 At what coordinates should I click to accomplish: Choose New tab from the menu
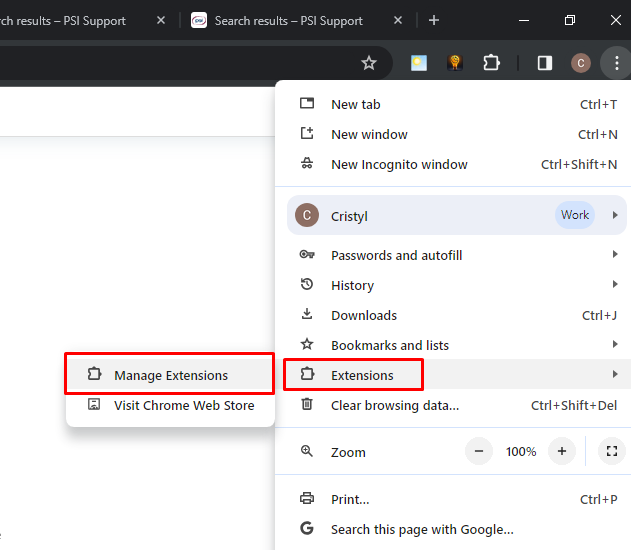[453, 105]
